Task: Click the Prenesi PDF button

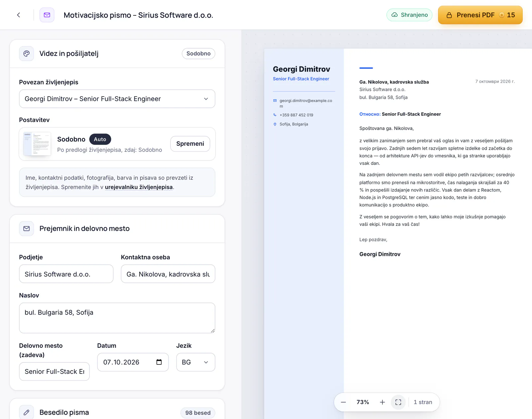Action: click(480, 15)
